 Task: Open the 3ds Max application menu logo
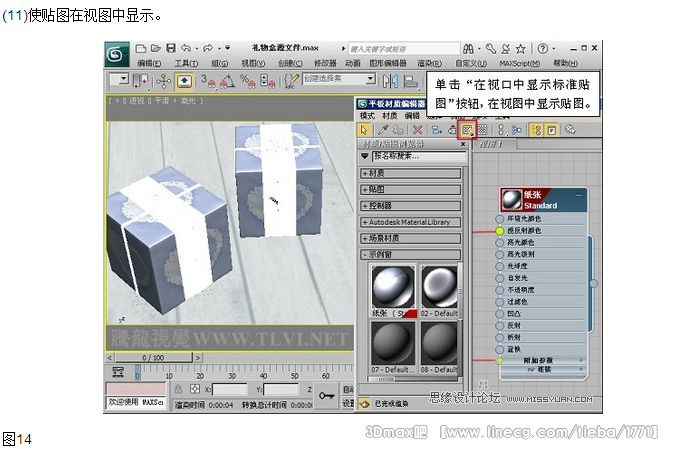pyautogui.click(x=117, y=54)
